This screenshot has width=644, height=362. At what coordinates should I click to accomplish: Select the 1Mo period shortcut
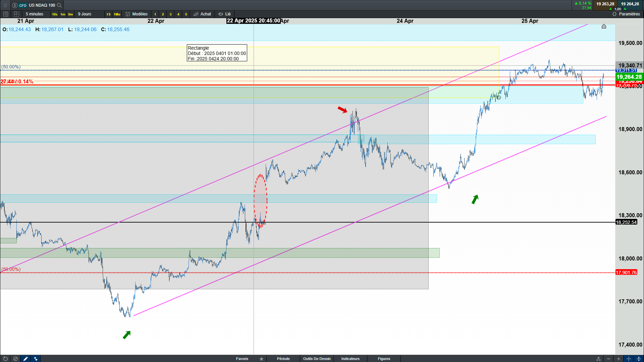[x=117, y=14]
